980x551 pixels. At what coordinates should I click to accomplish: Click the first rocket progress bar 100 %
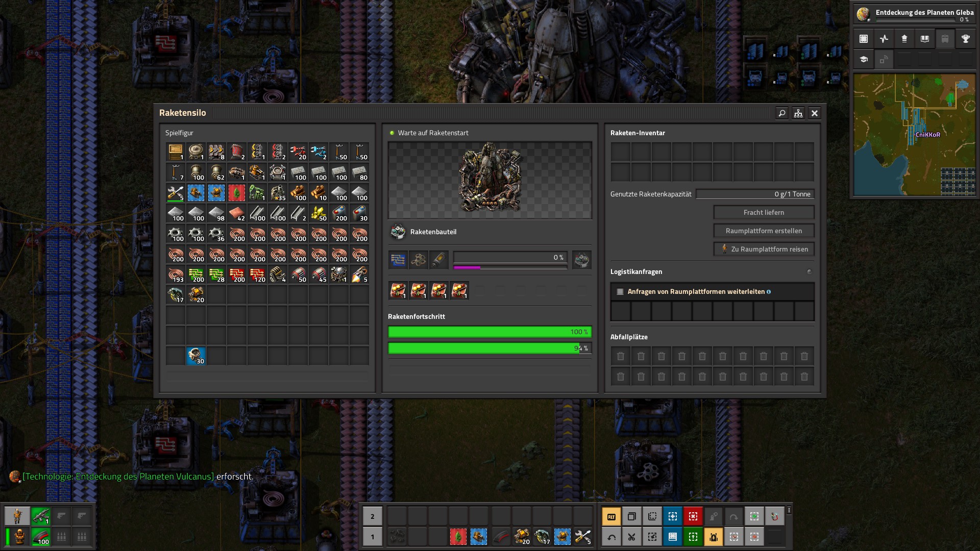tap(489, 332)
